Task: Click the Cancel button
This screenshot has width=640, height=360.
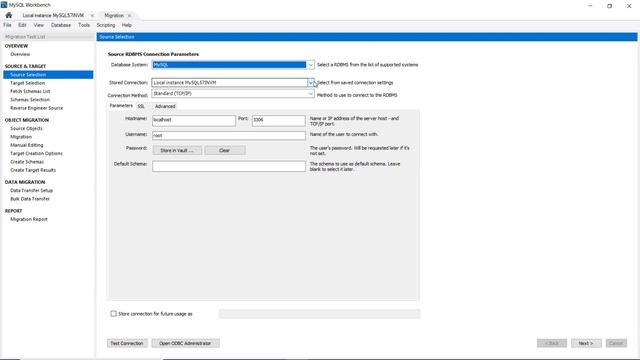Action: point(616,343)
